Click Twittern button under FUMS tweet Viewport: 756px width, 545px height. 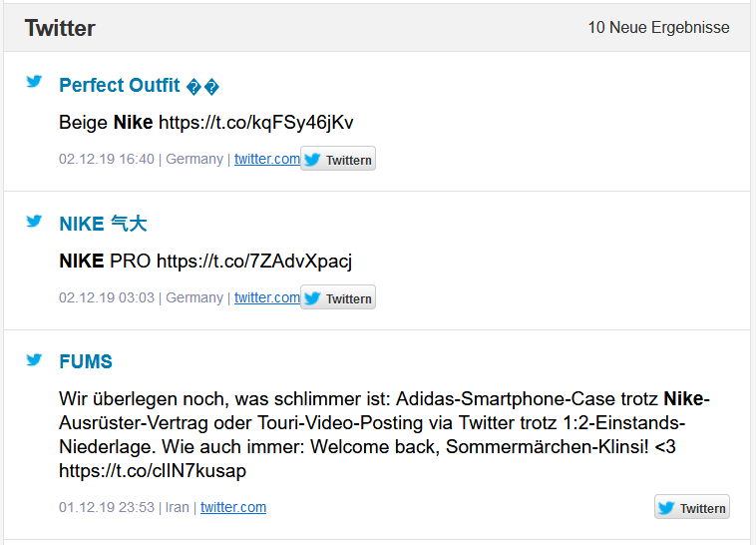tap(692, 507)
